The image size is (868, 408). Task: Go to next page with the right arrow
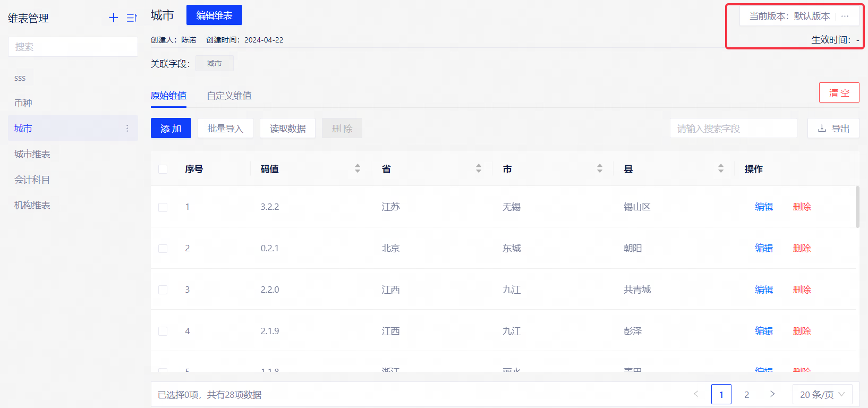coord(772,394)
